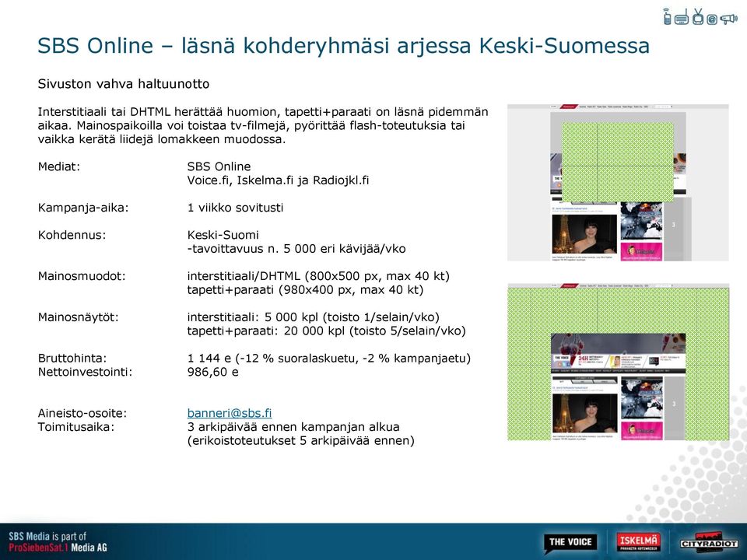Click 'tapetti+paraati: 20 000 kpl' line
Image resolution: width=747 pixels, height=560 pixels.
(326, 331)
